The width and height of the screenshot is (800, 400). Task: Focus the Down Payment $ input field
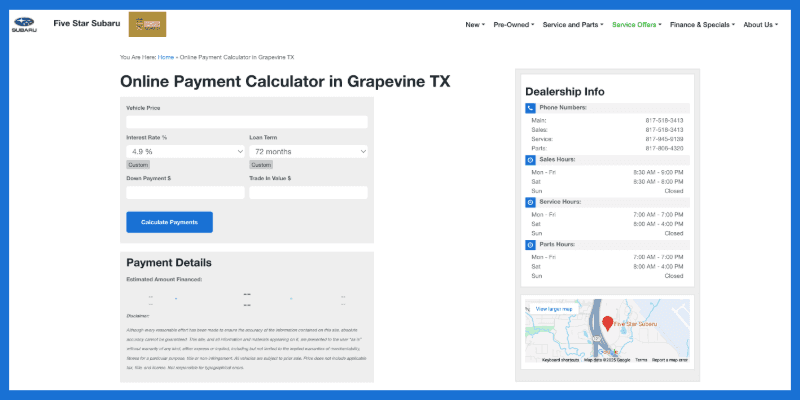(185, 192)
